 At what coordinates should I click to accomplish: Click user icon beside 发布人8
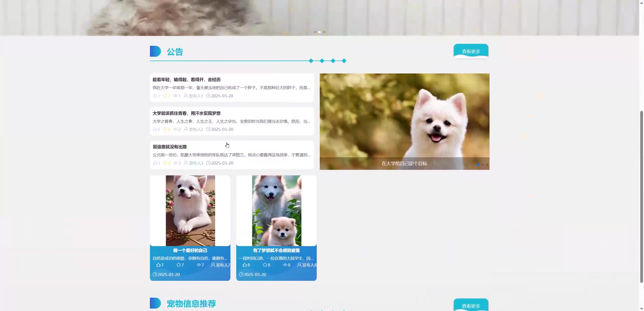click(299, 265)
